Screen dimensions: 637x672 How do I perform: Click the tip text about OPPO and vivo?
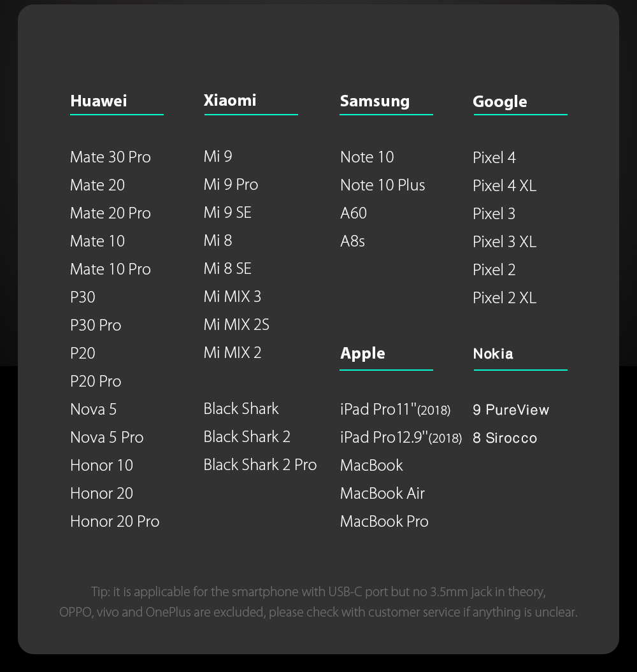click(x=318, y=612)
